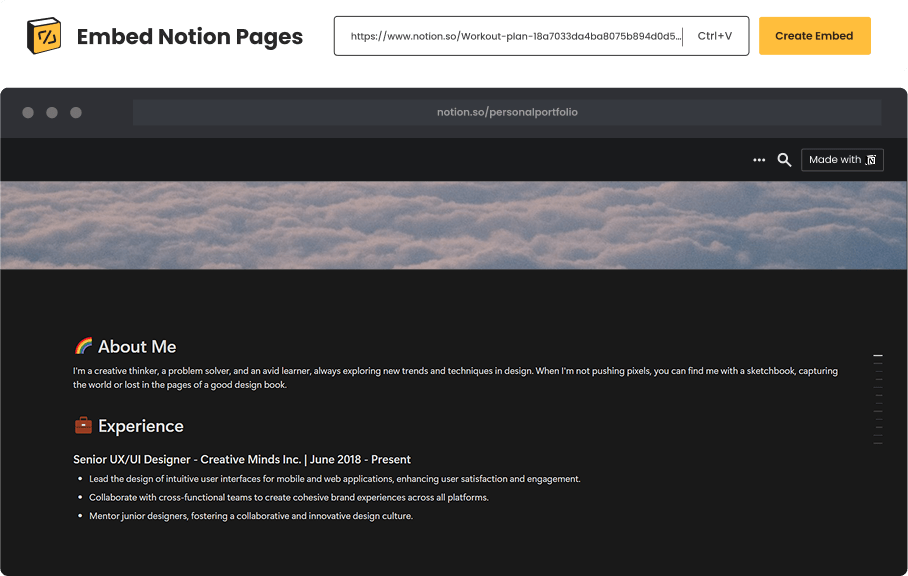Open the three-dot more options menu

759,160
